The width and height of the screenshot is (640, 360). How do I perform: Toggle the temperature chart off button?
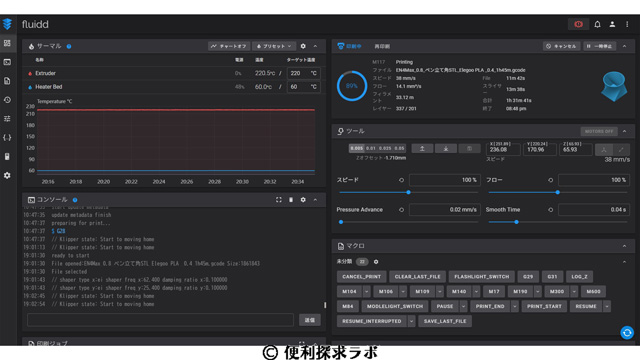pyautogui.click(x=229, y=46)
